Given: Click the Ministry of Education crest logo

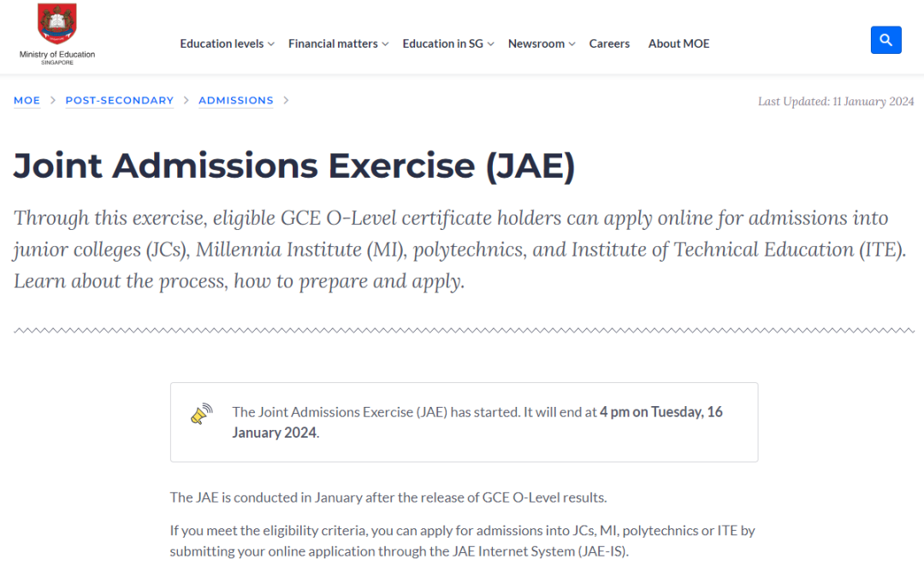Looking at the screenshot, I should pos(57,24).
